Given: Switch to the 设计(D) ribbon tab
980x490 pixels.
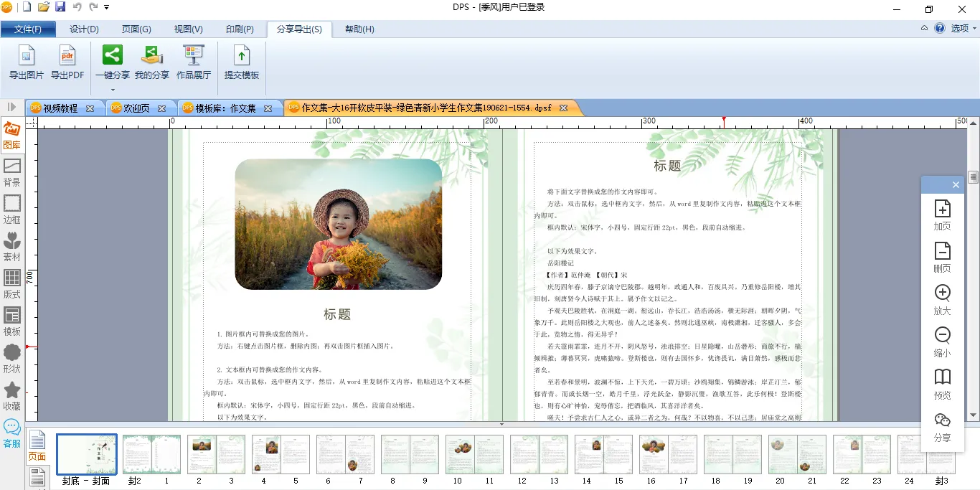Looking at the screenshot, I should tap(84, 29).
